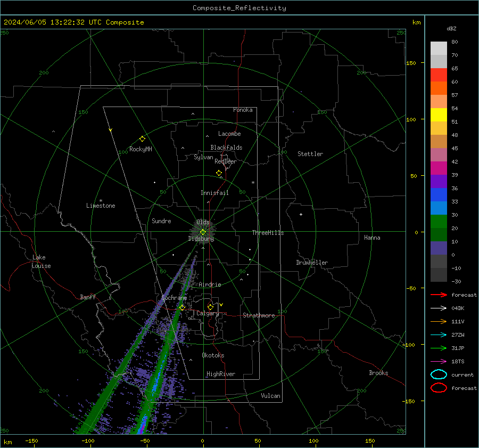Screen dimensions: 479x448
Task: Click the Sundre town label
Action: (161, 221)
